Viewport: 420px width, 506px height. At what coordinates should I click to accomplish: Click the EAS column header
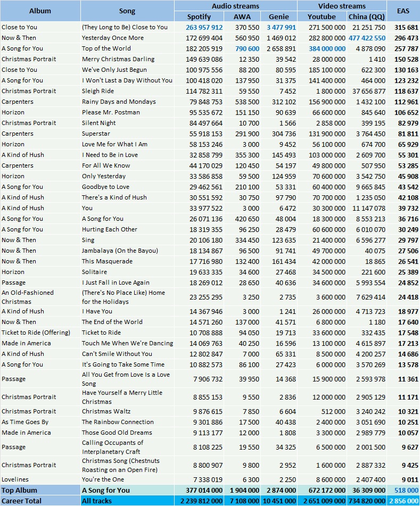point(403,11)
